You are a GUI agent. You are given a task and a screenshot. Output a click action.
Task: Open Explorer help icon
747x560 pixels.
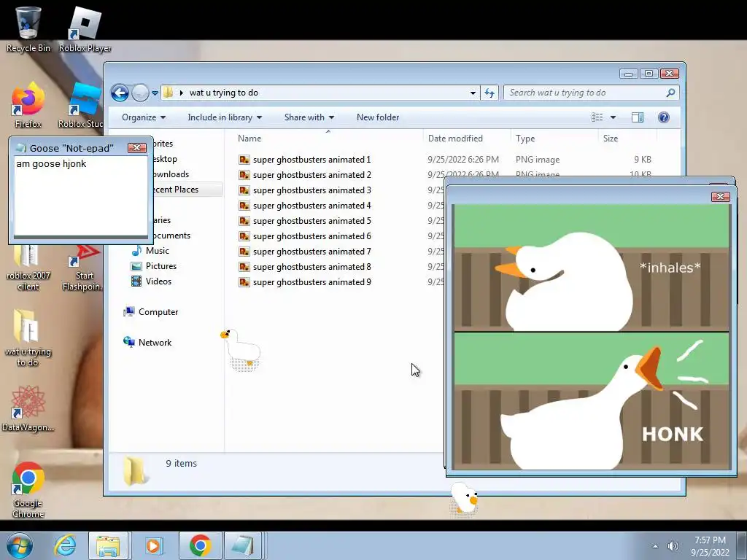663,117
